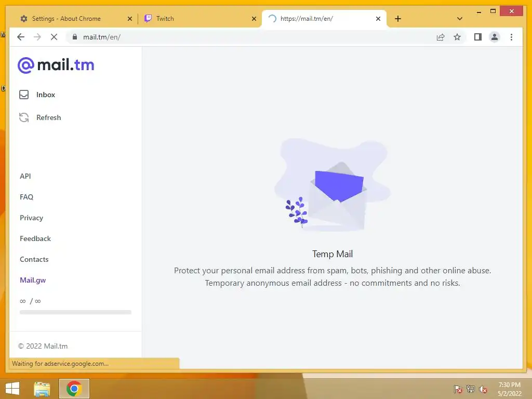Open the Windows Start button
The height and width of the screenshot is (399, 532).
(12, 389)
